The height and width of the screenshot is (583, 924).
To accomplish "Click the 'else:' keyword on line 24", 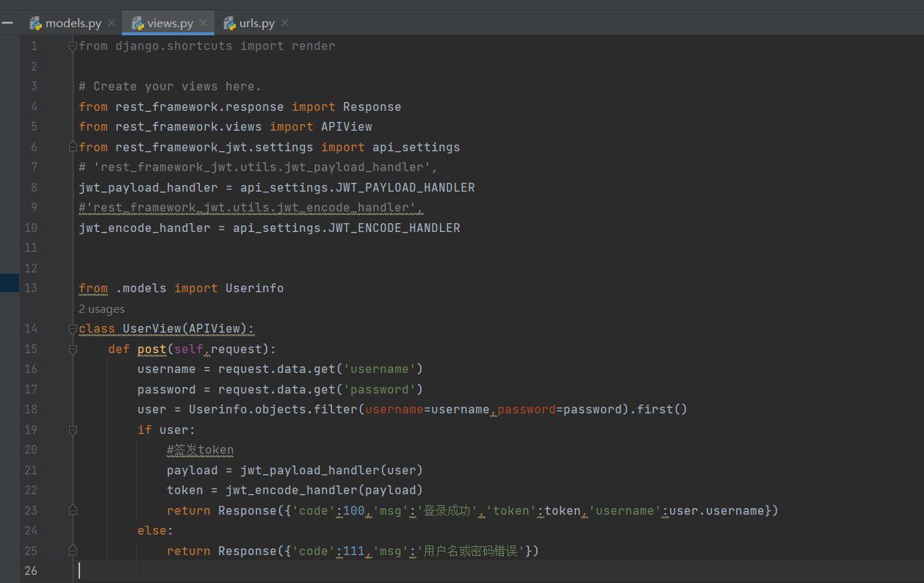I will pos(156,531).
